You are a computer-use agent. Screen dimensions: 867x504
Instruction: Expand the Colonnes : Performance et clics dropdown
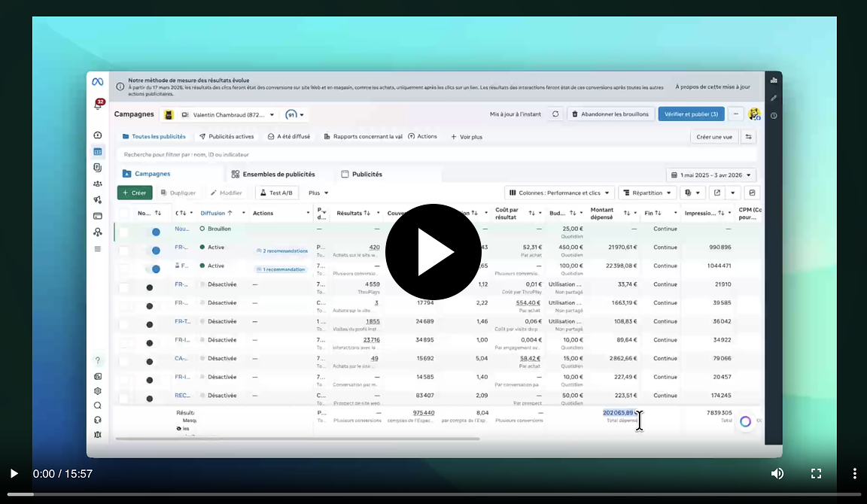point(559,193)
